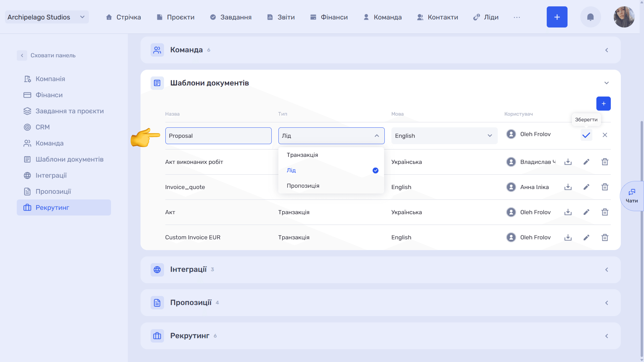Viewport: 644px width, 362px height.
Task: Delete Custom Invoice EUR template
Action: [605, 237]
